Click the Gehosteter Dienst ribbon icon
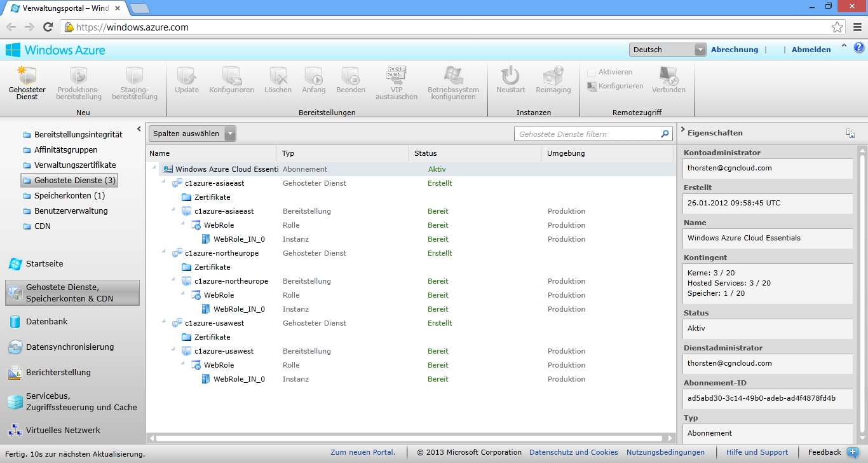The height and width of the screenshot is (463, 868). [x=27, y=76]
